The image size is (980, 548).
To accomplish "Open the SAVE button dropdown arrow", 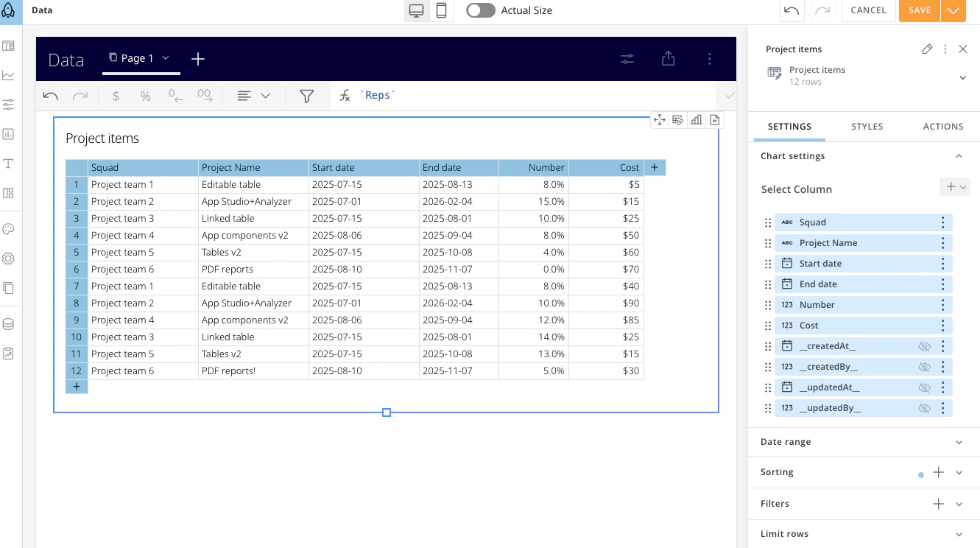I will pos(953,10).
